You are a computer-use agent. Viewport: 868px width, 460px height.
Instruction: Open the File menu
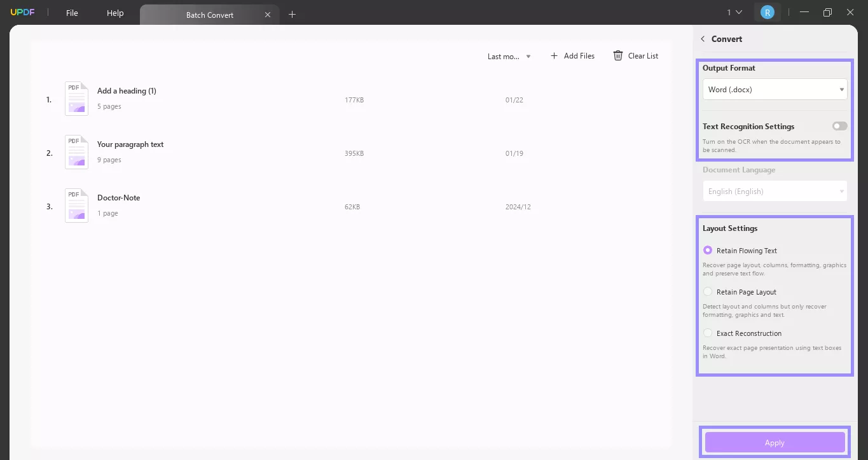pyautogui.click(x=72, y=12)
